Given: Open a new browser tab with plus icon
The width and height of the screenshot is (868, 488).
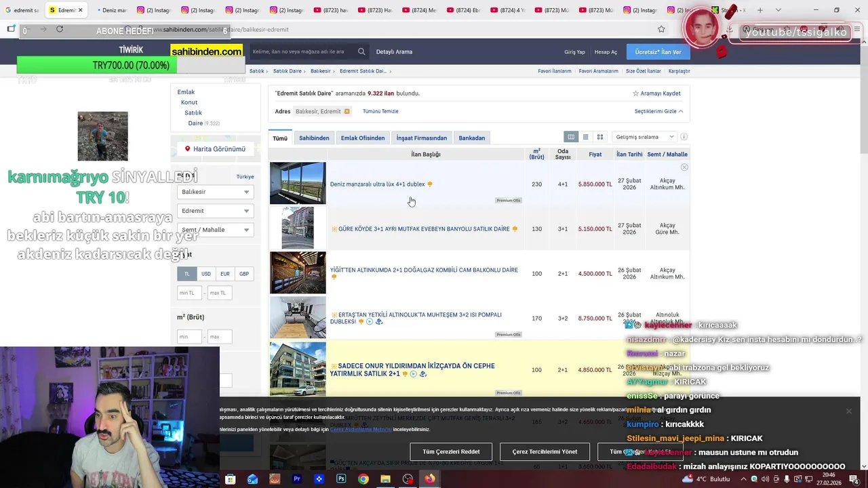Looking at the screenshot, I should 760,10.
